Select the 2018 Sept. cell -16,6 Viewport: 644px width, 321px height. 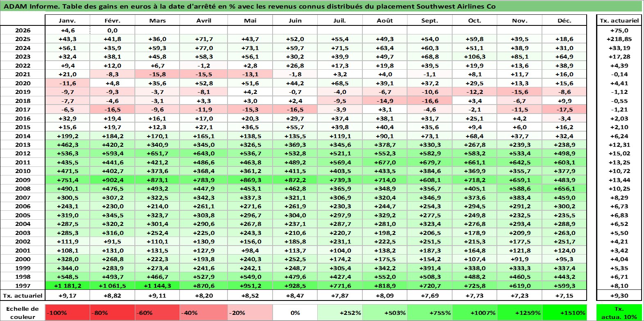click(x=430, y=101)
